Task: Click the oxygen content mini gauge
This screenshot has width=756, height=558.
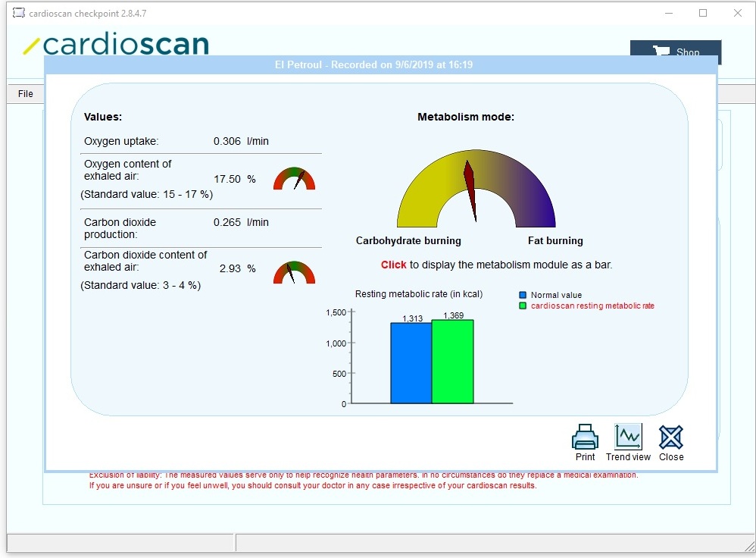Action: point(294,179)
